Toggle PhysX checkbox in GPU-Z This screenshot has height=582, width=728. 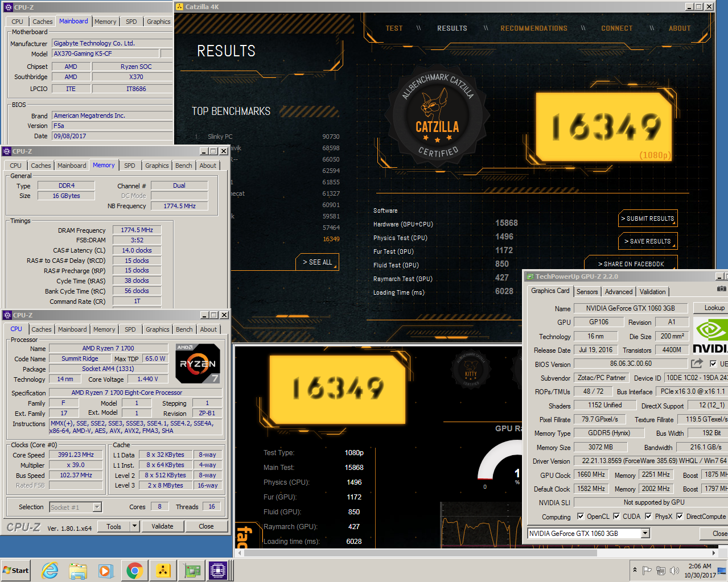(x=648, y=517)
